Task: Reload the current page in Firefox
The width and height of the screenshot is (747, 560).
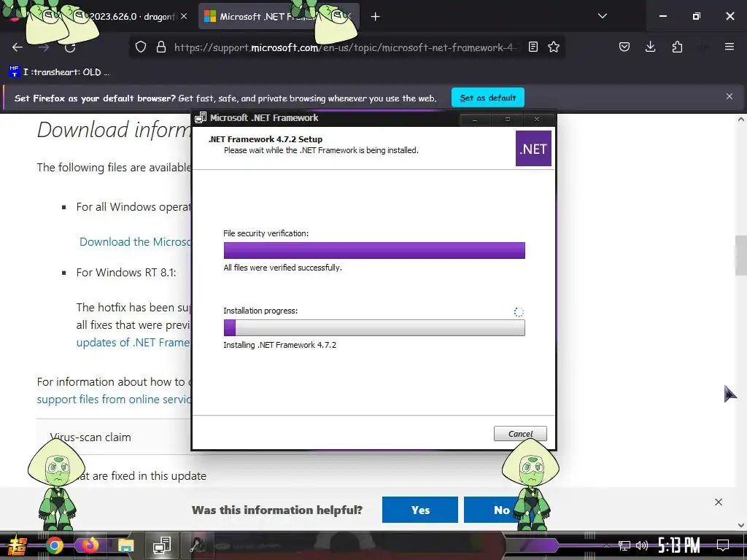Action: [70, 47]
